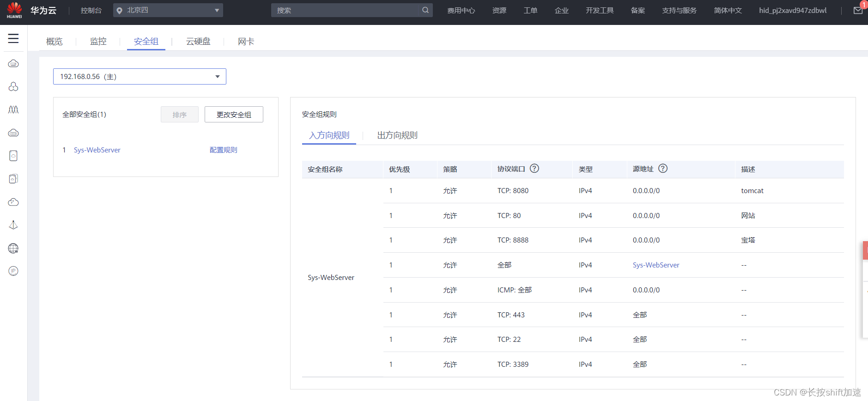Click the TCP: 8888 port cell

pyautogui.click(x=513, y=240)
